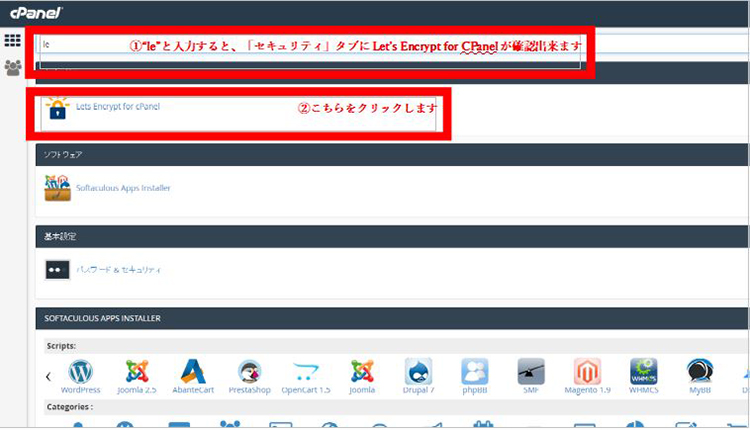Viewport: 750px width, 430px height.
Task: Click the Lets Encrypt padlock icon
Action: [57, 109]
